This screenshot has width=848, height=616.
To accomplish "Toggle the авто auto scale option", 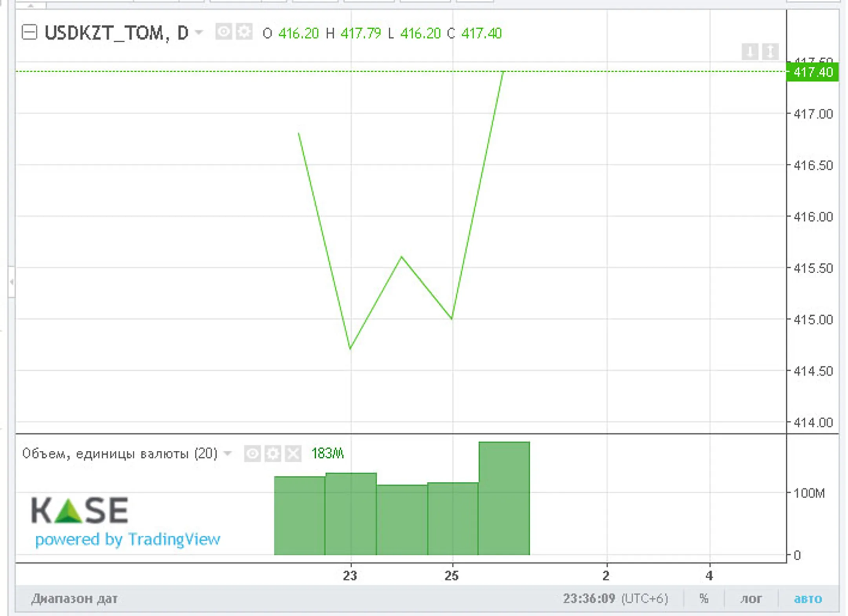I will coord(808,599).
